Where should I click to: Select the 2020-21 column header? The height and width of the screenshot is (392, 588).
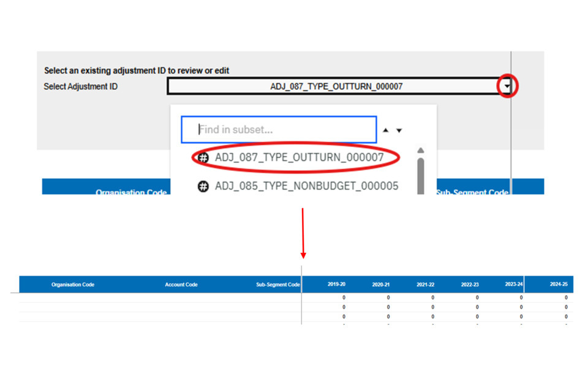381,285
